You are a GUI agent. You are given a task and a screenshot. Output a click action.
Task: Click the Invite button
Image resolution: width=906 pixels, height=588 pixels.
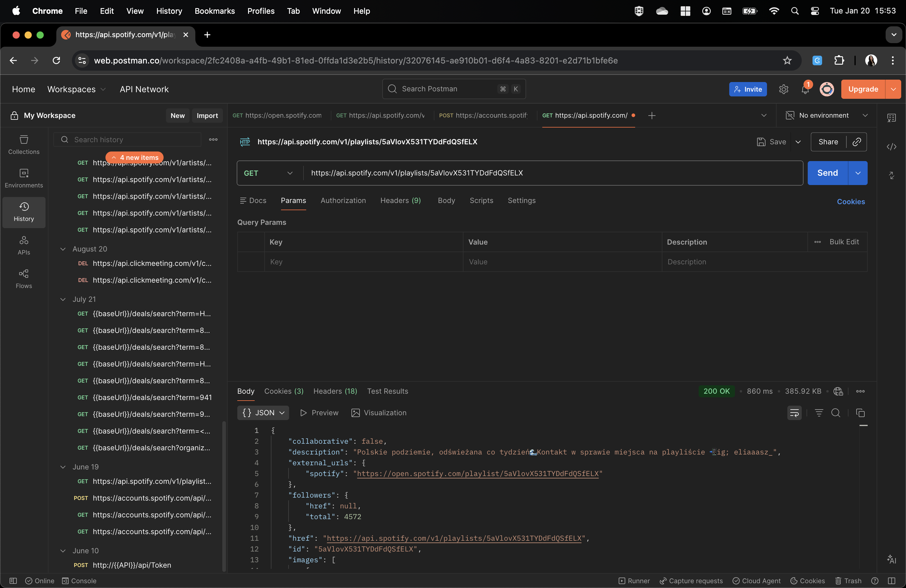pos(748,89)
